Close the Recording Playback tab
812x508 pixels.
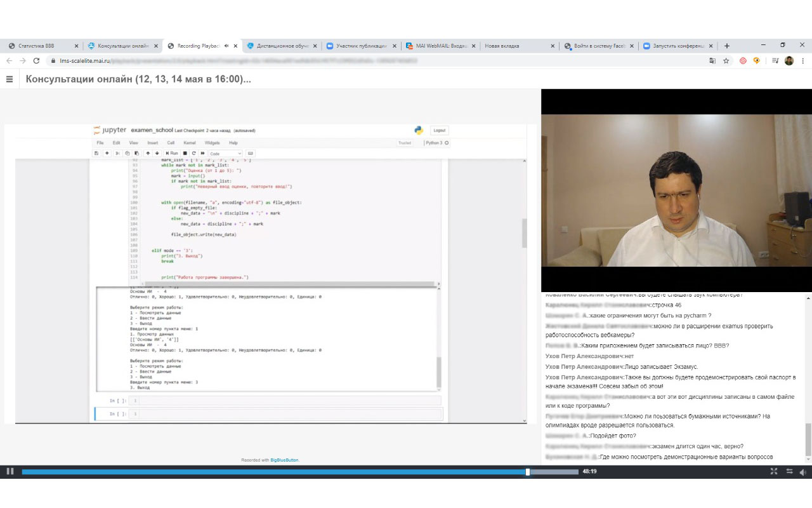(236, 46)
